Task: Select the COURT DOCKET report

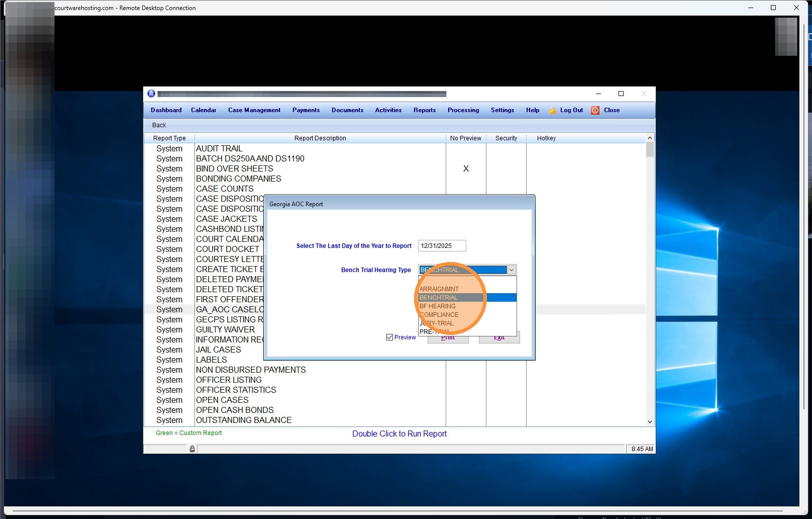Action: [228, 249]
